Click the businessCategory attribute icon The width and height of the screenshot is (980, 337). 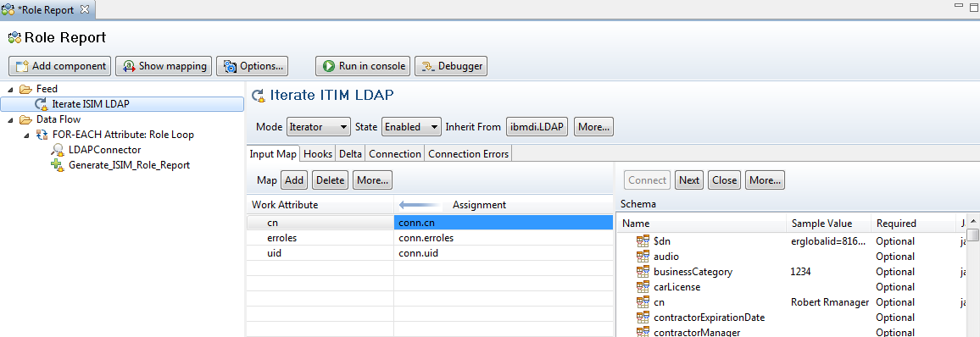[643, 272]
